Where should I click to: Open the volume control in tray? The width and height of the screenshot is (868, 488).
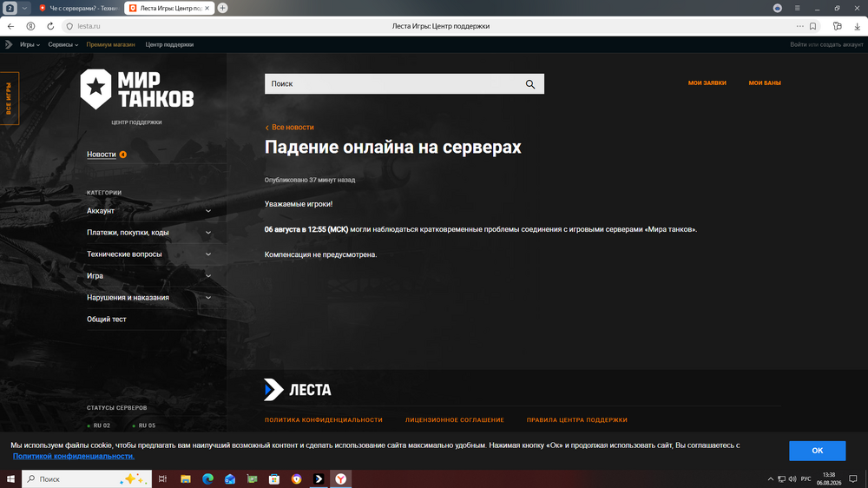(x=792, y=478)
